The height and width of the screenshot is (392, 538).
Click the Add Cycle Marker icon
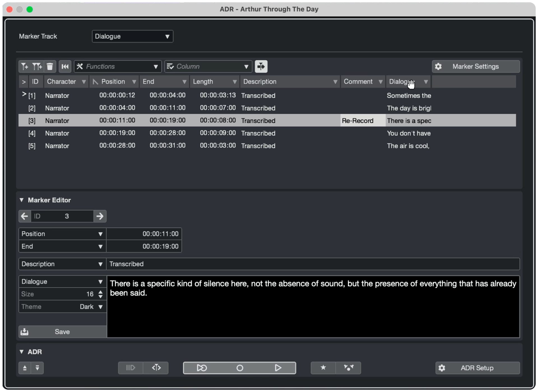37,66
